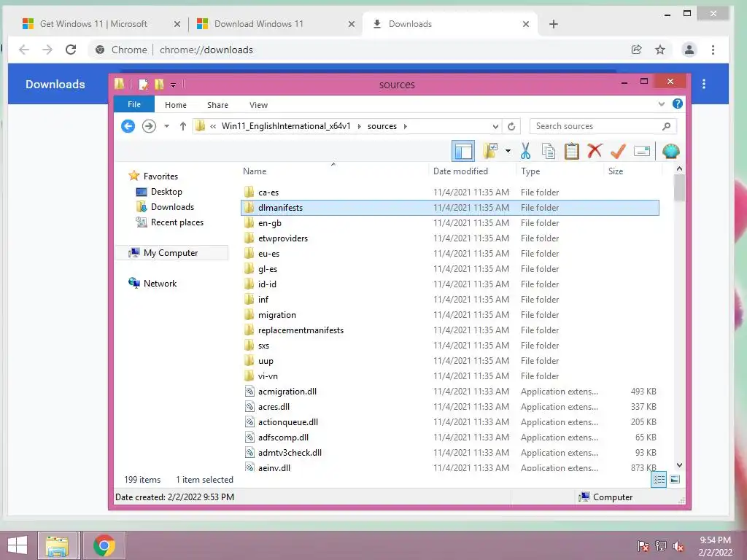Select the replacementmanifests folder
747x560 pixels.
450,330
